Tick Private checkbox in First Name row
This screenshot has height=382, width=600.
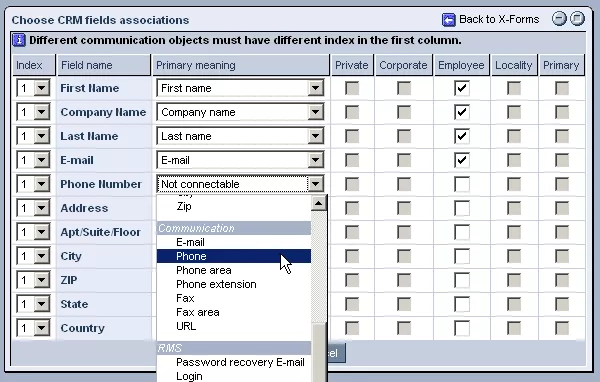click(x=352, y=88)
